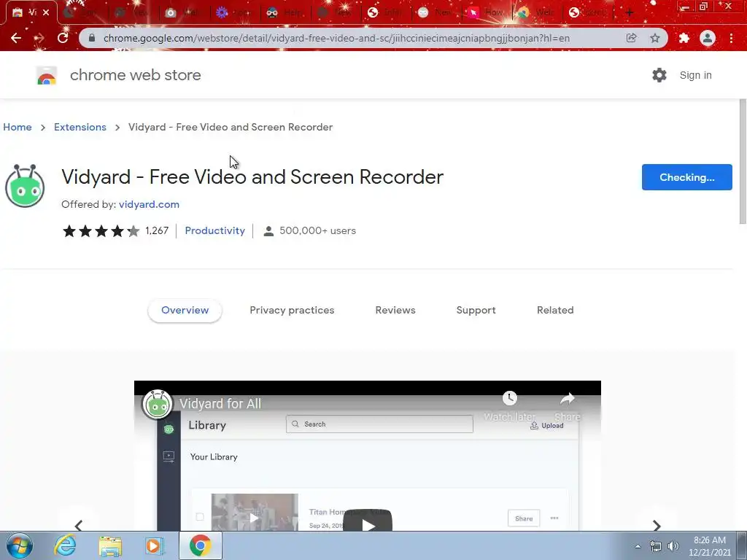Go to Home breadcrumb
This screenshot has height=560, width=747.
[18, 127]
